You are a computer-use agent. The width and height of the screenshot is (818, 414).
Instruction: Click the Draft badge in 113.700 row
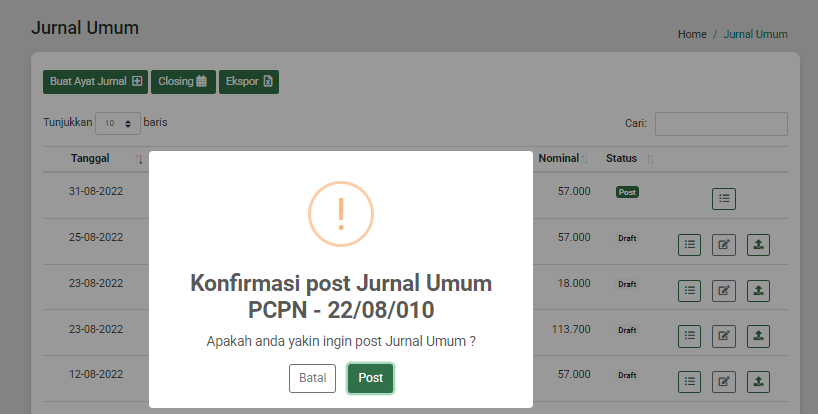pyautogui.click(x=628, y=331)
